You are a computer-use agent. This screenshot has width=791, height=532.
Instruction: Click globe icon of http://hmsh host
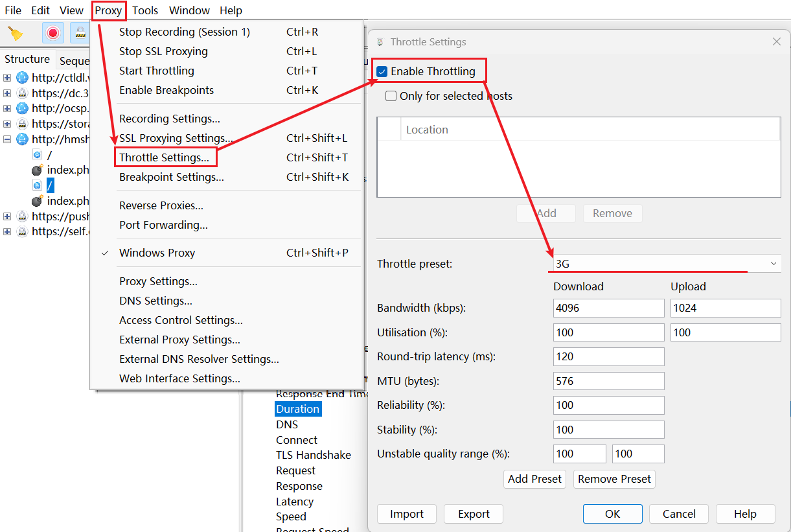pos(22,139)
